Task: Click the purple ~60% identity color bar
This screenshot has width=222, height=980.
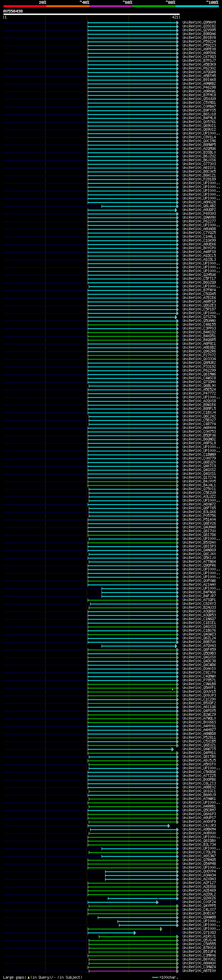Action: click(111, 7)
